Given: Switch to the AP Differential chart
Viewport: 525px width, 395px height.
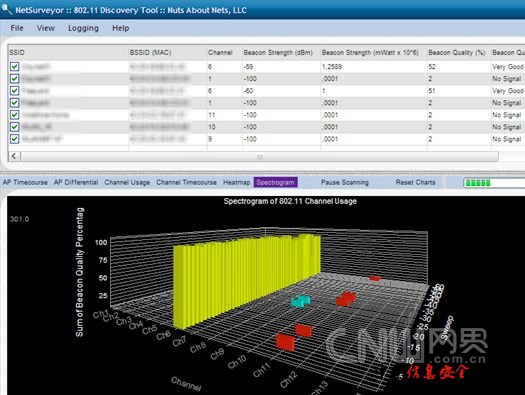Looking at the screenshot, I should (x=76, y=182).
